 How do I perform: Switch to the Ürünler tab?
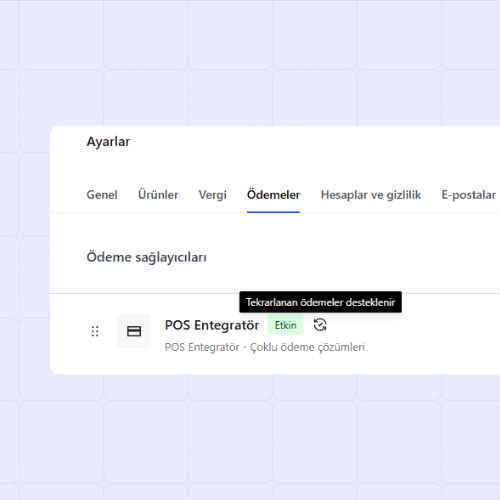[x=158, y=195]
